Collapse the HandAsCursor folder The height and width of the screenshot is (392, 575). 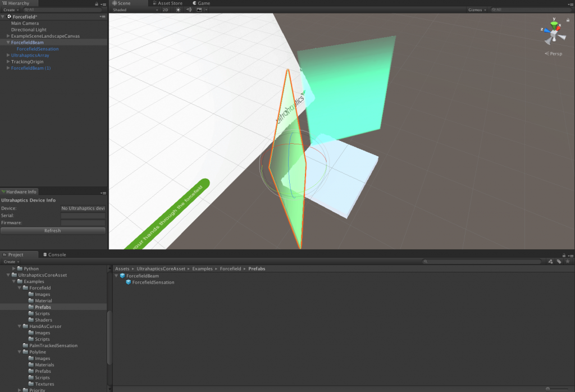(x=20, y=326)
